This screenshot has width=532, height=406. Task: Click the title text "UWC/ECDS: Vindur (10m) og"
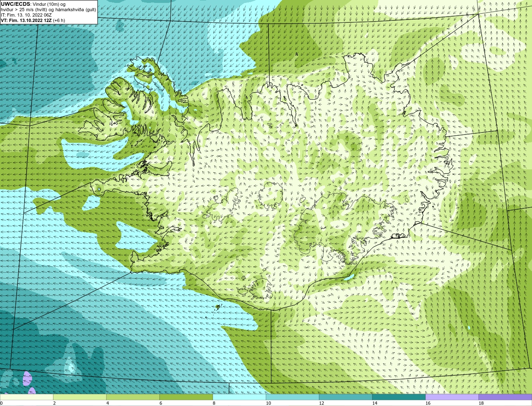tap(33, 4)
